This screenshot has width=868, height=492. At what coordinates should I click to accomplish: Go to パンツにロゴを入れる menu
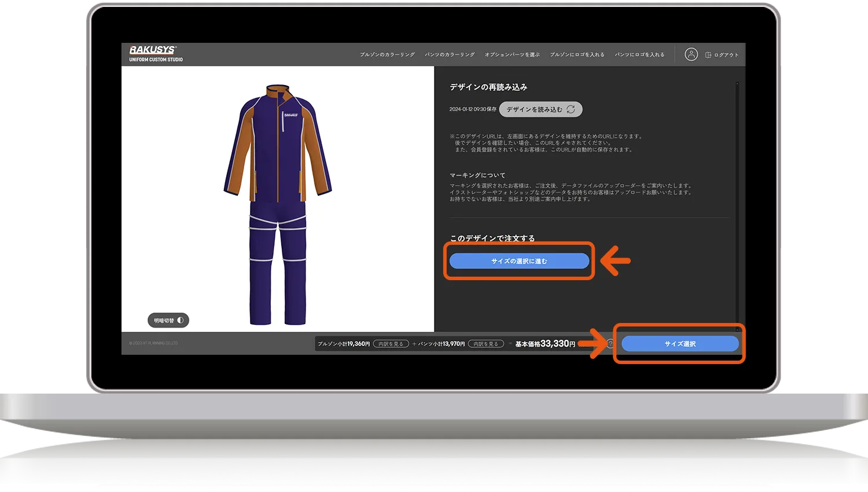[x=639, y=55]
